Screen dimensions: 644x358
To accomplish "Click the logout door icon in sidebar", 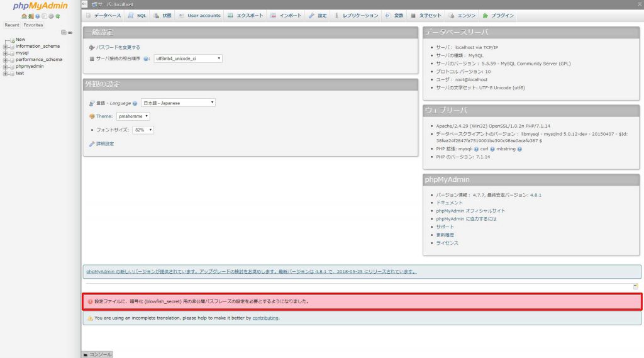I will pyautogui.click(x=31, y=16).
